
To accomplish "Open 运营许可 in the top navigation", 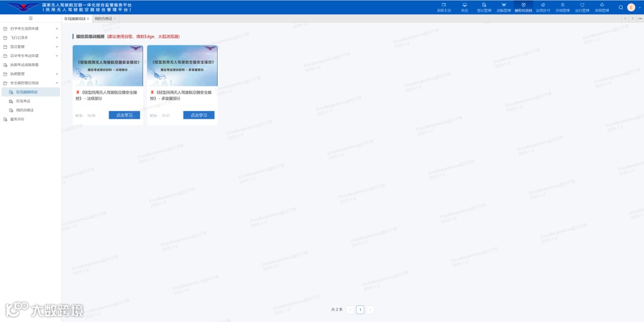I will click(543, 7).
